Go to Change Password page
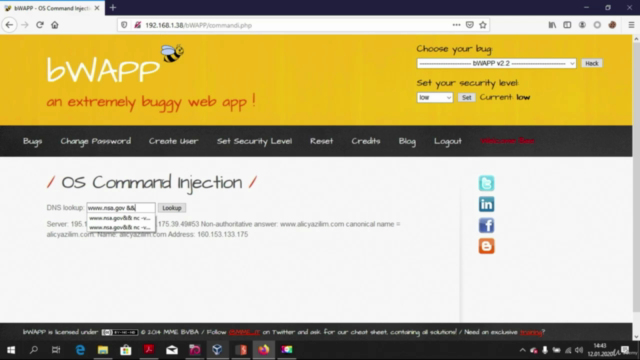This screenshot has width=640, height=360. coord(96,141)
